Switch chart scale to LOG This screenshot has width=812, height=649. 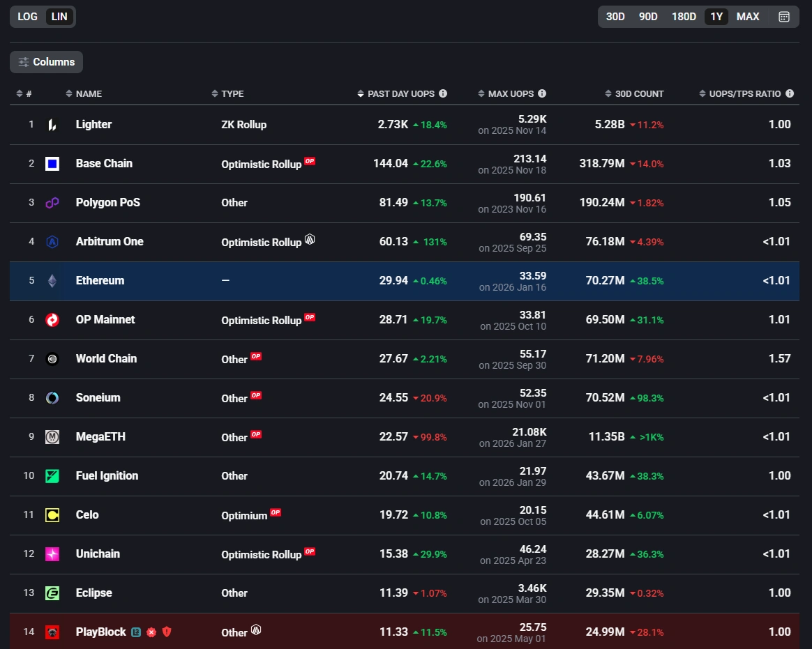click(28, 17)
